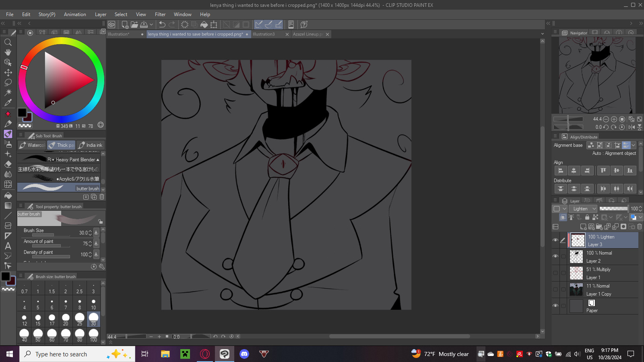This screenshot has width=644, height=362.
Task: Select the India ink sub tool group
Action: pos(91,145)
